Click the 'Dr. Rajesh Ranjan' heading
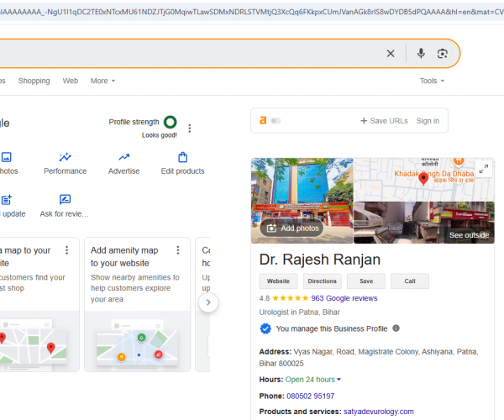Viewport: 504px width, 420px height. [x=320, y=260]
